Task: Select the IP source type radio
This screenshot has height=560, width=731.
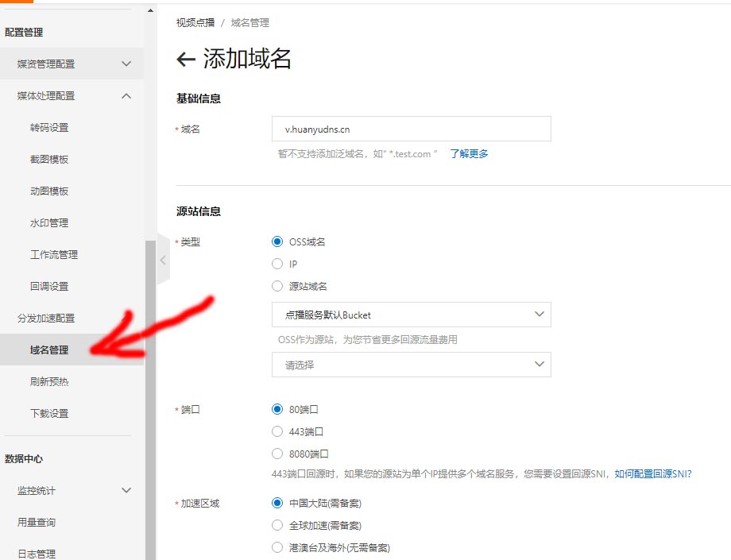Action: point(277,264)
